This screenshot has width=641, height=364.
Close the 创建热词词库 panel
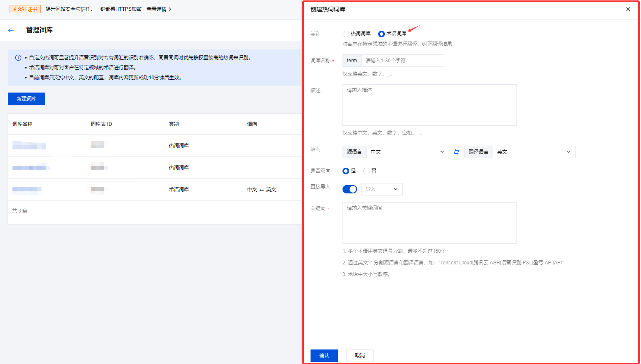(x=628, y=9)
